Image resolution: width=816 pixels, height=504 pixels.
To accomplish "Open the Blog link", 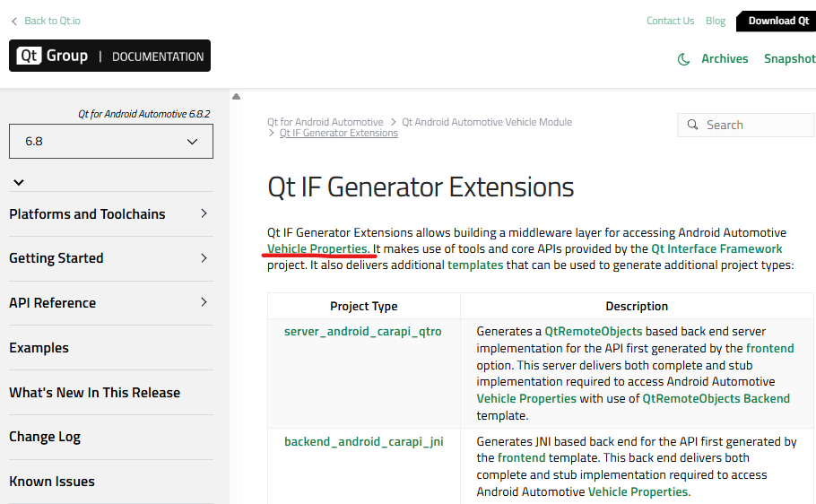I will point(716,21).
